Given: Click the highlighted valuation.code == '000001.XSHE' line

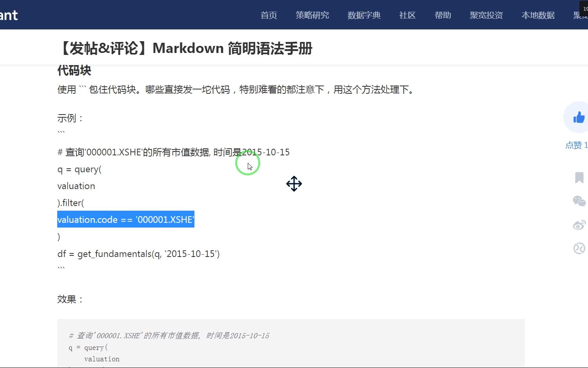Looking at the screenshot, I should click(126, 219).
